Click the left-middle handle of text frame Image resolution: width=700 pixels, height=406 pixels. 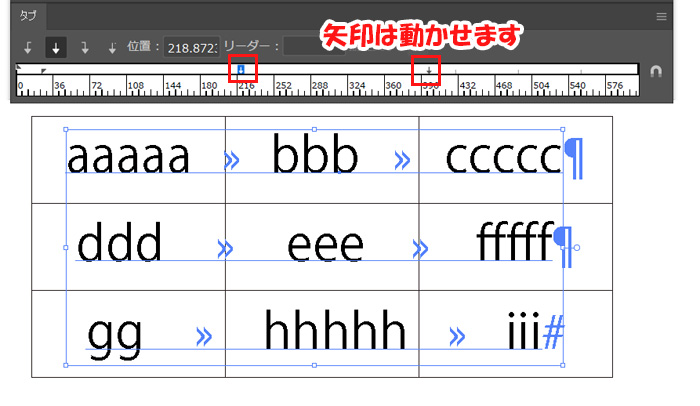(x=66, y=247)
